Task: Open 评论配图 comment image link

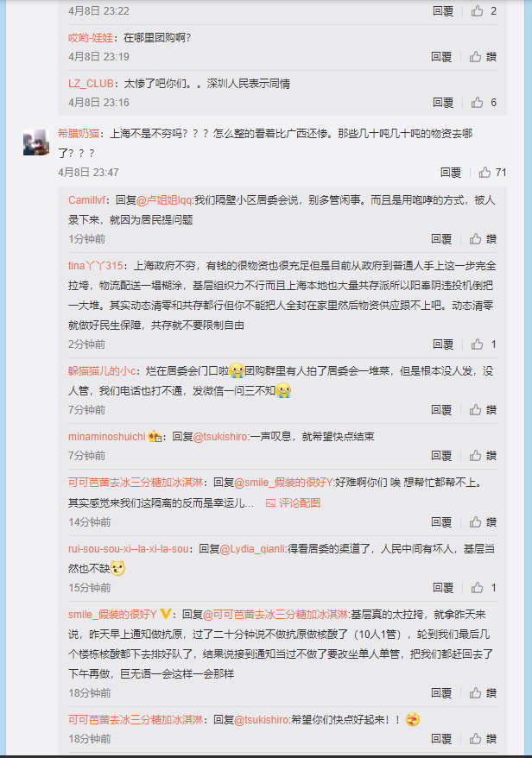Action: coord(293,502)
